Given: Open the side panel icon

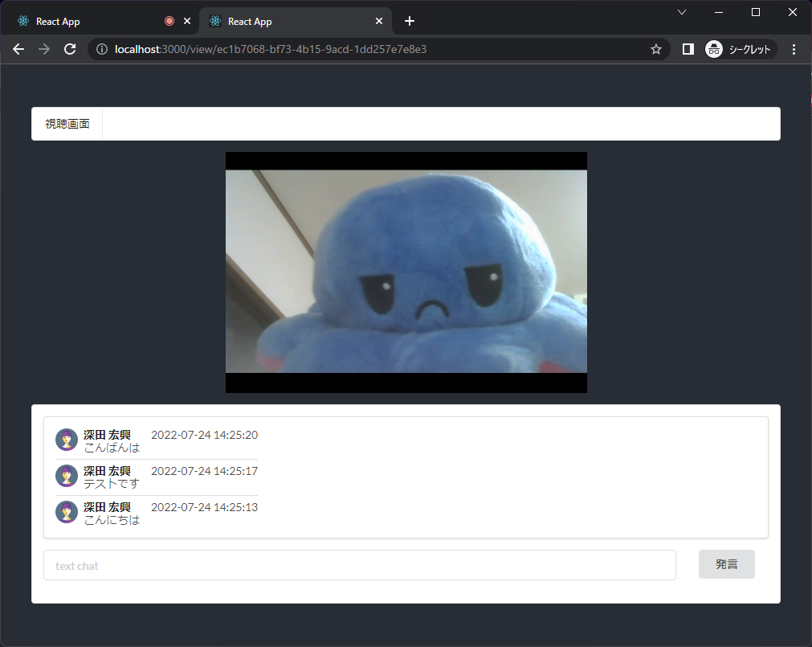Looking at the screenshot, I should click(688, 49).
